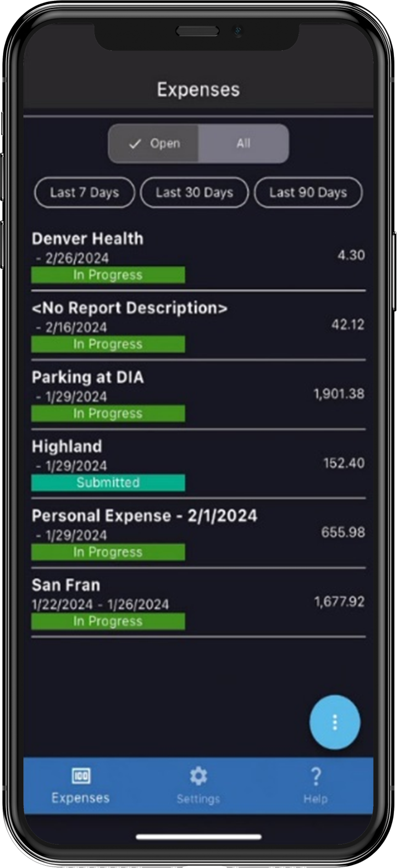Switch the filter to All
Screen dimensions: 397x868
(243, 144)
